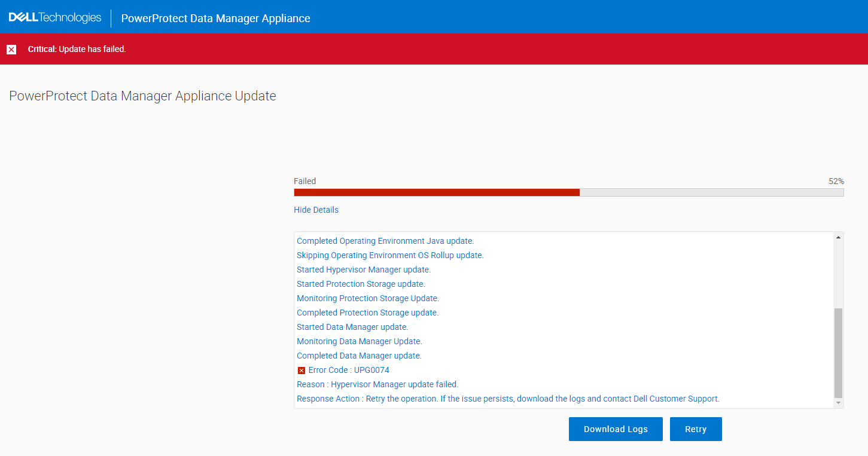Image resolution: width=868 pixels, height=456 pixels.
Task: Click the critical alert X icon in banner
Action: click(x=11, y=49)
